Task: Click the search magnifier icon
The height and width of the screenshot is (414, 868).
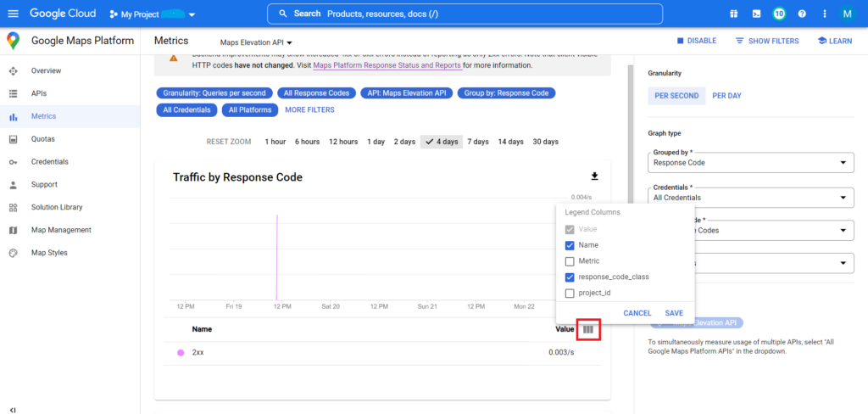Action: [283, 14]
